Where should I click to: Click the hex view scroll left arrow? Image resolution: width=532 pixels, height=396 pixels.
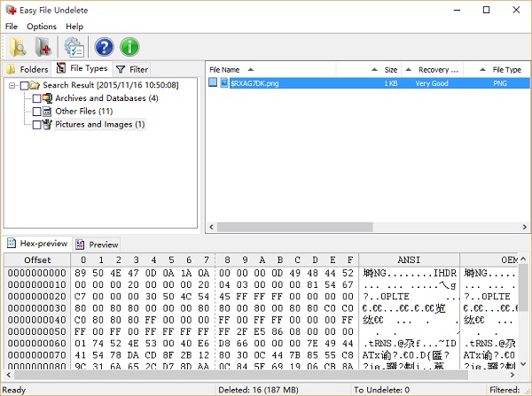click(x=9, y=375)
